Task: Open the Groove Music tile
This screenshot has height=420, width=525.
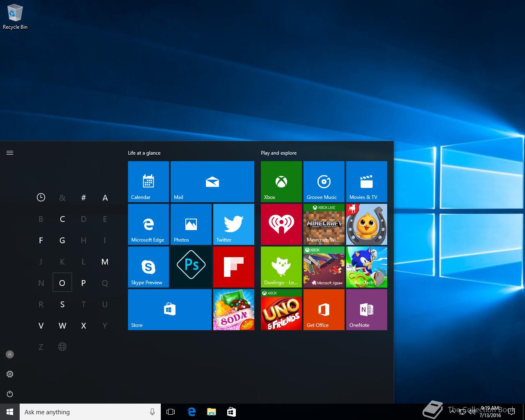Action: point(324,182)
